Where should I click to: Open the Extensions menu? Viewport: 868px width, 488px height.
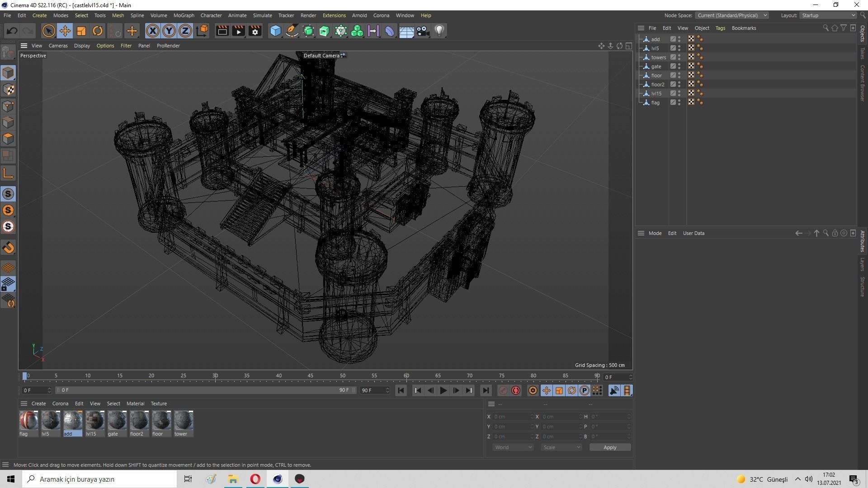334,15
